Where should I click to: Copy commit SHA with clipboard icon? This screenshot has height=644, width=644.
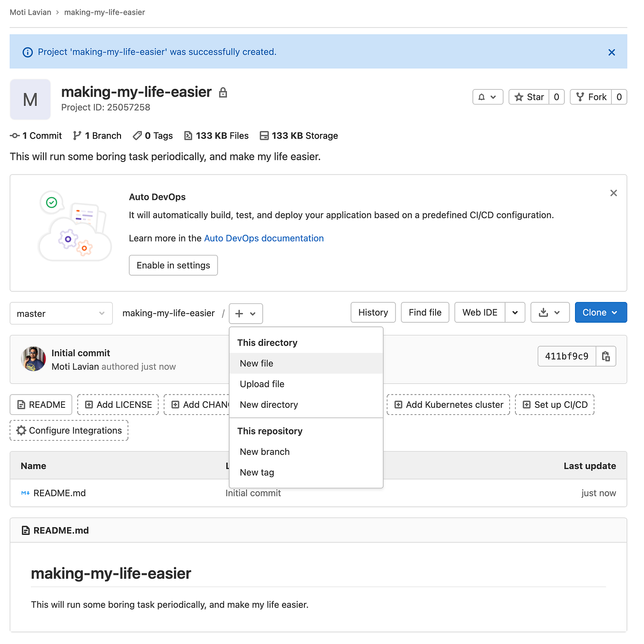coord(606,356)
